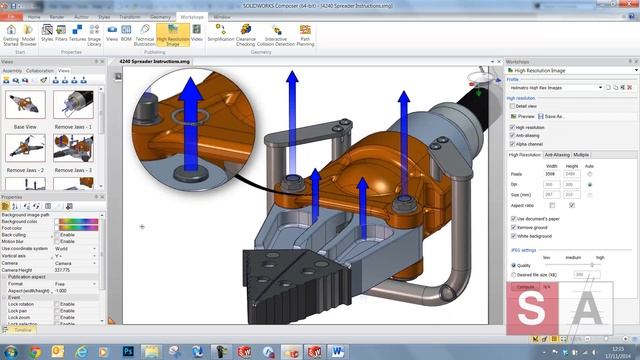The image size is (640, 360).
Task: Open the Windows Start menu
Action: pos(11,351)
